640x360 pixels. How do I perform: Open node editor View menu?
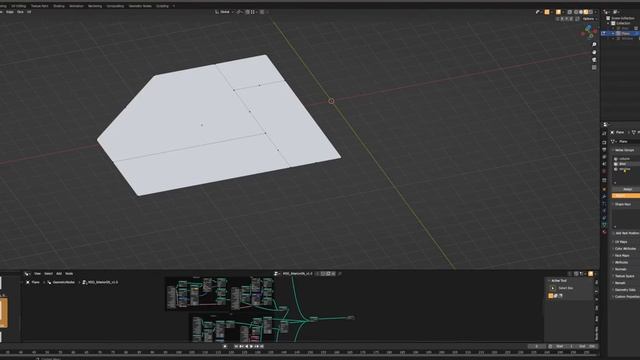click(37, 273)
